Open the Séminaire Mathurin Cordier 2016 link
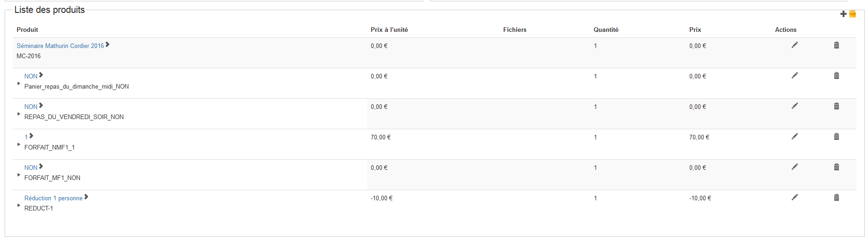This screenshot has width=868, height=240. [x=60, y=46]
